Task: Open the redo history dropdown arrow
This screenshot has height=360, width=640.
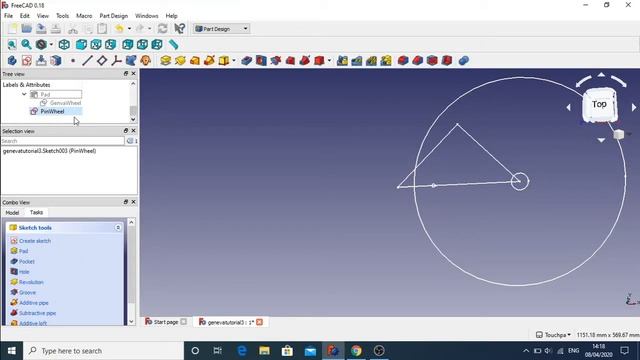Action: coord(150,29)
